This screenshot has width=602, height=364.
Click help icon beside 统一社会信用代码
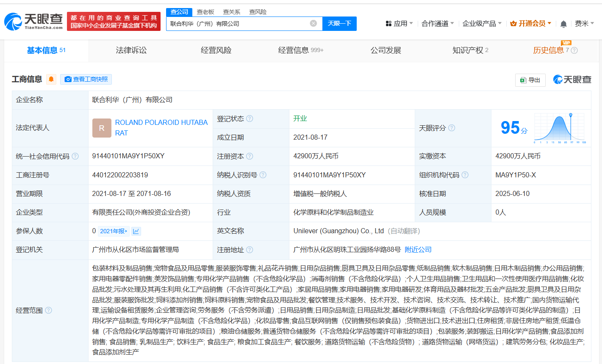pyautogui.click(x=75, y=156)
